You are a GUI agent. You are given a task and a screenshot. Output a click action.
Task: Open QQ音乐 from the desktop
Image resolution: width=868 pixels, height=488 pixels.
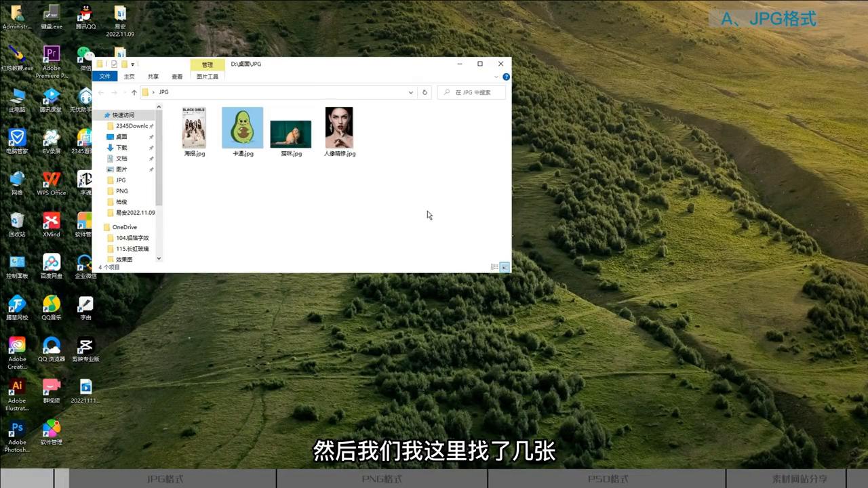51,304
